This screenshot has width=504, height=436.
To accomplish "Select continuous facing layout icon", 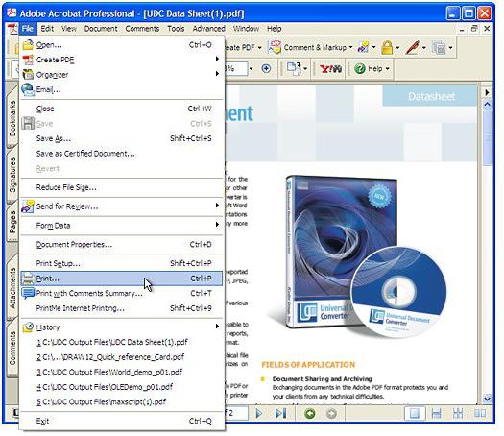I will [458, 413].
